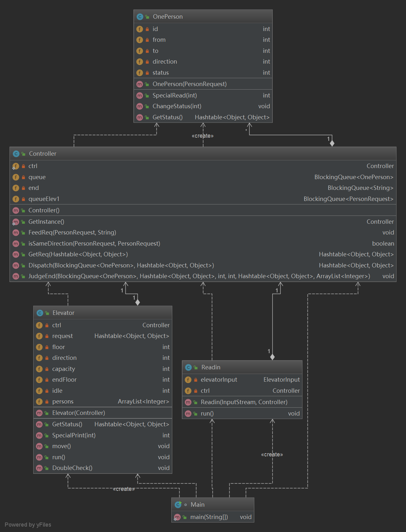Click ArrayList<Integer> type of persons
406x532 pixels.
click(x=143, y=401)
